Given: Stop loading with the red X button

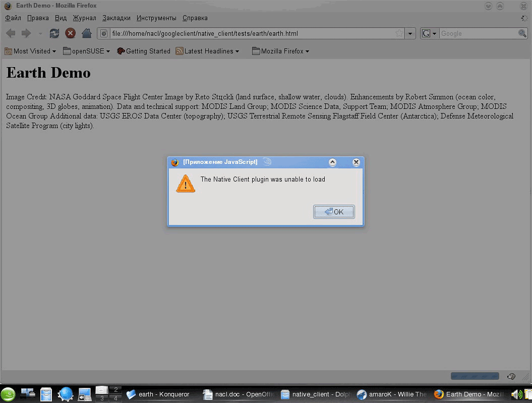Looking at the screenshot, I should tap(70, 33).
